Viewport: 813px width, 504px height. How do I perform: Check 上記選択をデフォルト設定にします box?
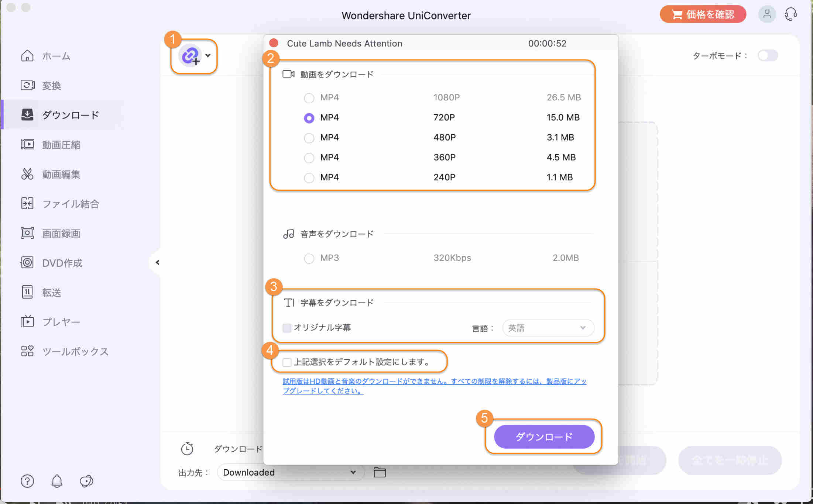tap(287, 362)
